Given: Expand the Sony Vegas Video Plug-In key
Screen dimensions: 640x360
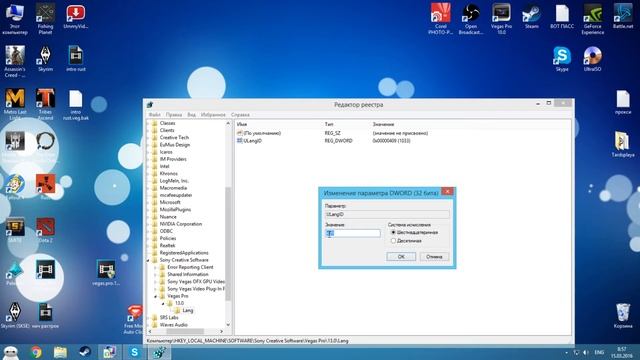Looking at the screenshot, I should click(156, 289).
